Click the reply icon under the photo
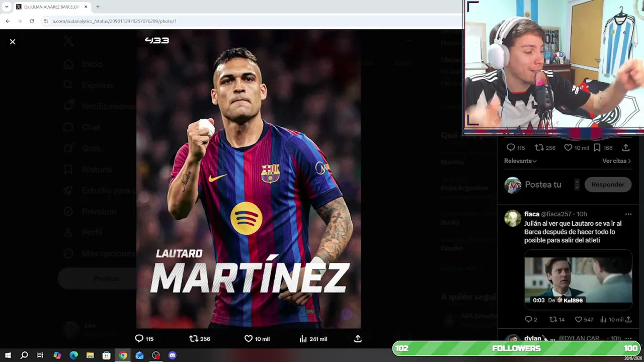Viewport: 644px width, 362px height. pyautogui.click(x=139, y=339)
